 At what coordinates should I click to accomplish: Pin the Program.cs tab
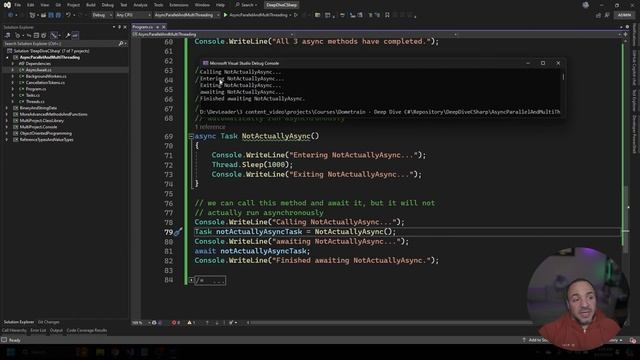click(157, 27)
